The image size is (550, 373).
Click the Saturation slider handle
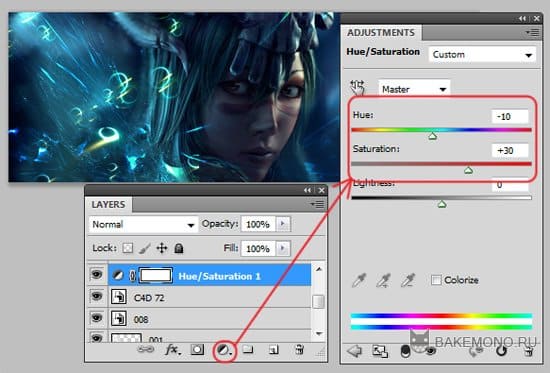468,170
